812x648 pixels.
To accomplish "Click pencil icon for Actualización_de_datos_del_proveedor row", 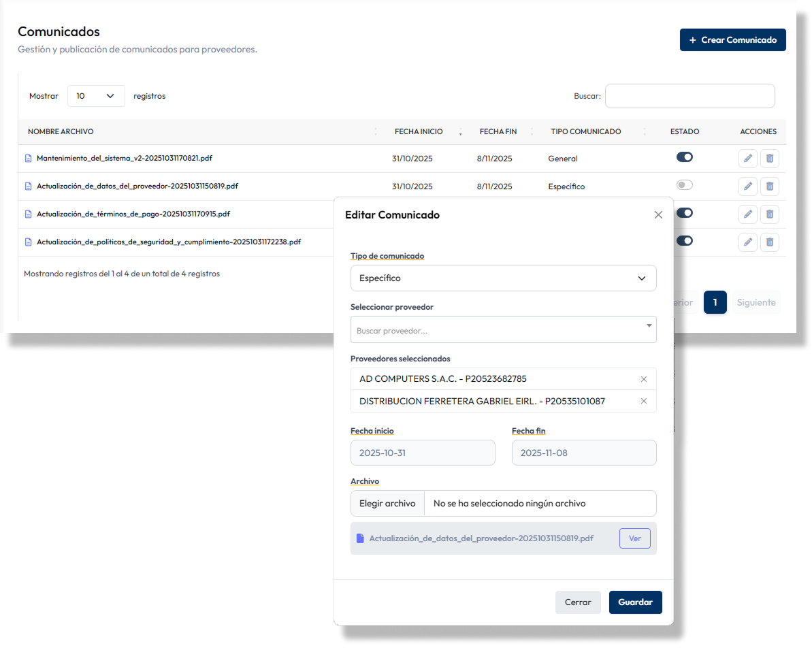I will point(747,187).
